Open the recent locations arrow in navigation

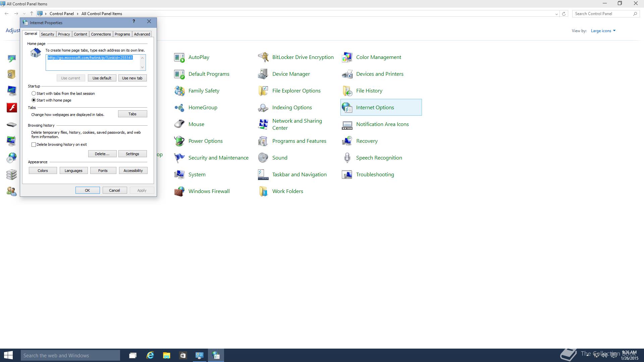click(x=24, y=14)
